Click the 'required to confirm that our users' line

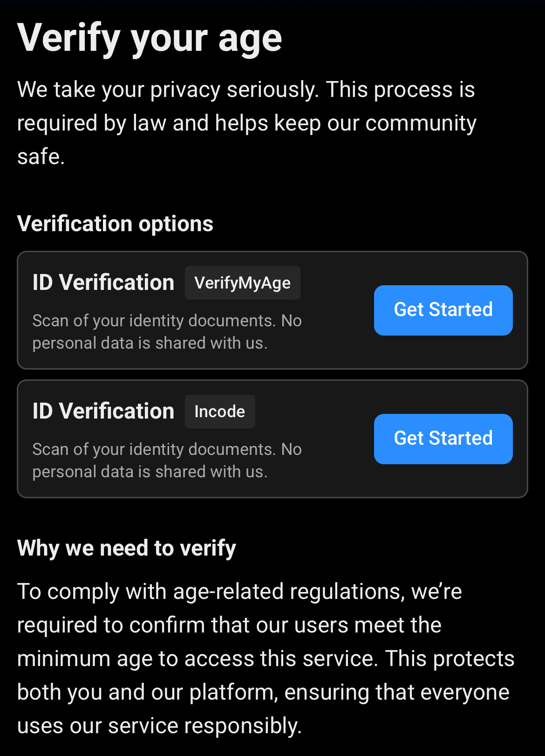click(x=229, y=625)
